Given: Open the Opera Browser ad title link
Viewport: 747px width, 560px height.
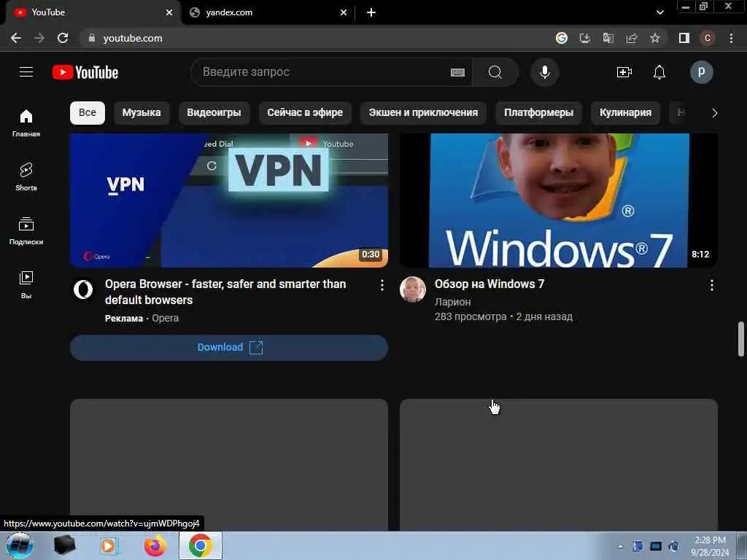Looking at the screenshot, I should tap(225, 292).
